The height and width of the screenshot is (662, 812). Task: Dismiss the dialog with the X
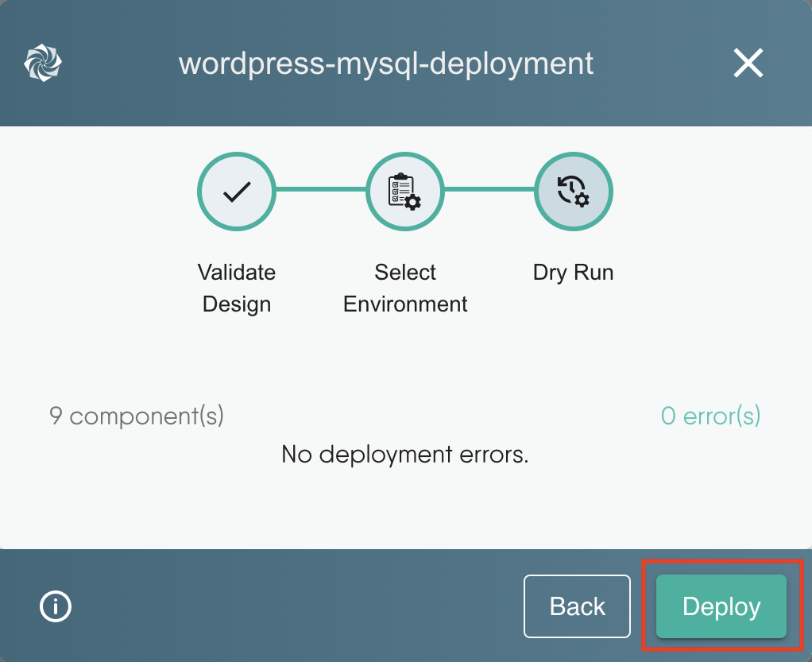pos(748,63)
